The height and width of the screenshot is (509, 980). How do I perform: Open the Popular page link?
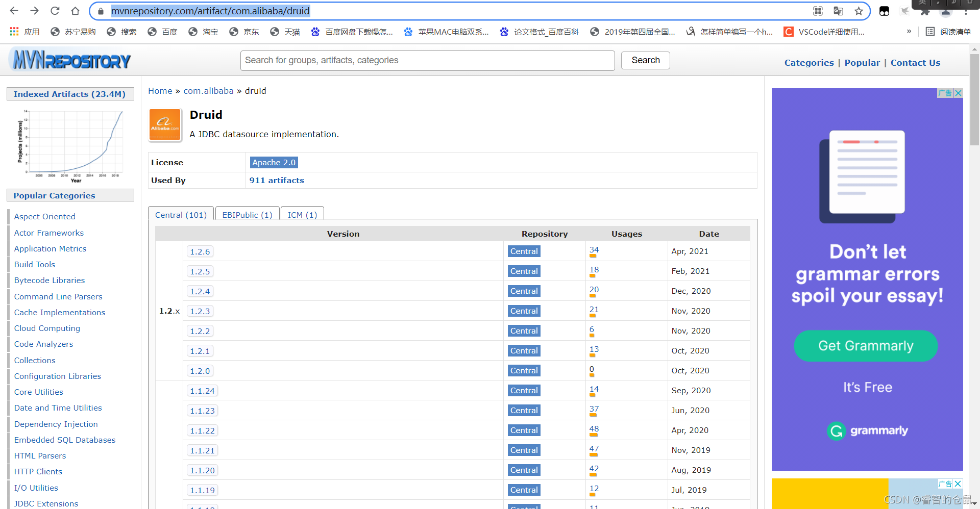click(862, 63)
